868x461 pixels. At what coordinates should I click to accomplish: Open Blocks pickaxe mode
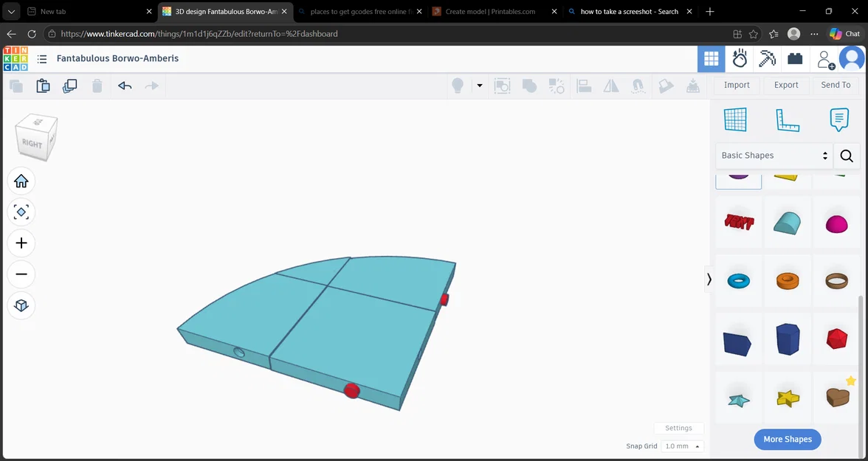[x=768, y=59]
